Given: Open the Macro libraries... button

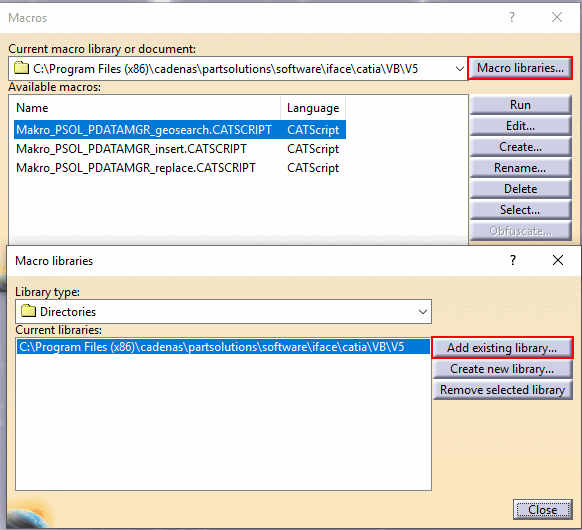Looking at the screenshot, I should (x=520, y=68).
